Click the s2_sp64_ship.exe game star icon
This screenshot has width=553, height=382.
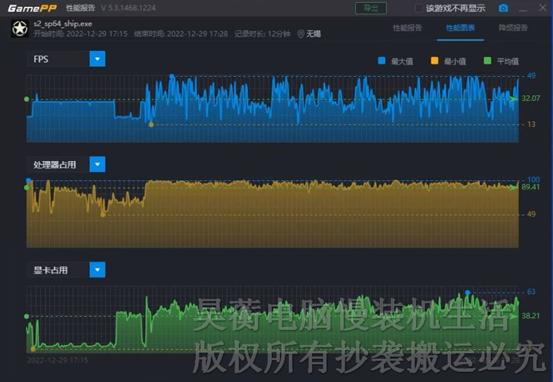pyautogui.click(x=20, y=29)
